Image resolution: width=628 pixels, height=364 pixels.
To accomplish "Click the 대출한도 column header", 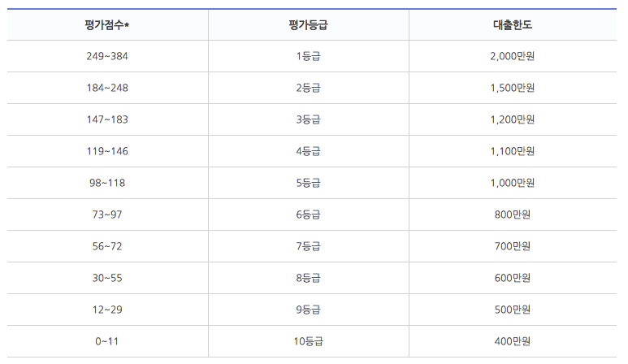I will [x=512, y=25].
